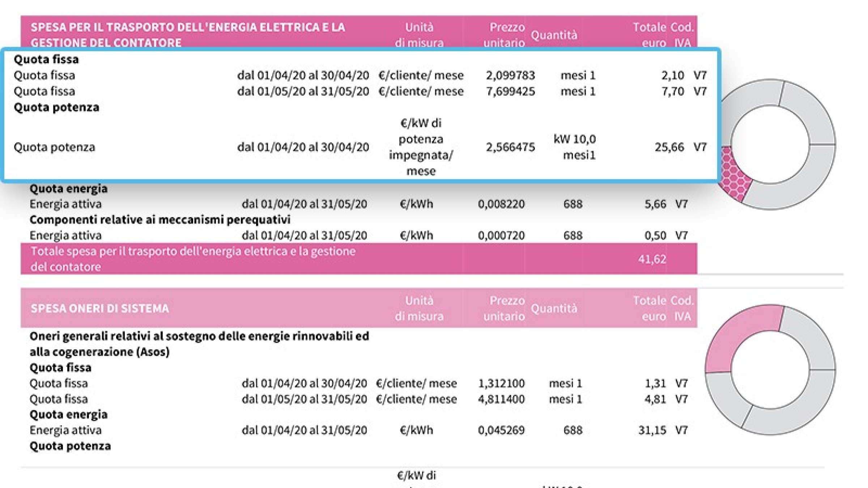
Task: Click the total value 41,62
Action: tap(652, 259)
